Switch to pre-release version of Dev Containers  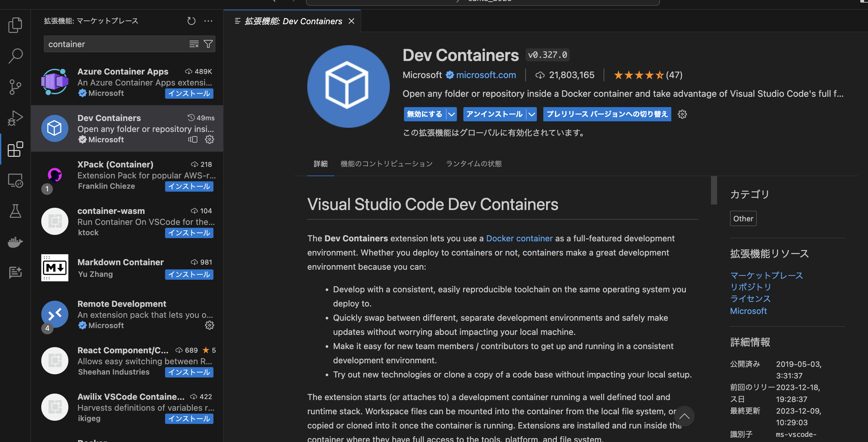tap(607, 114)
